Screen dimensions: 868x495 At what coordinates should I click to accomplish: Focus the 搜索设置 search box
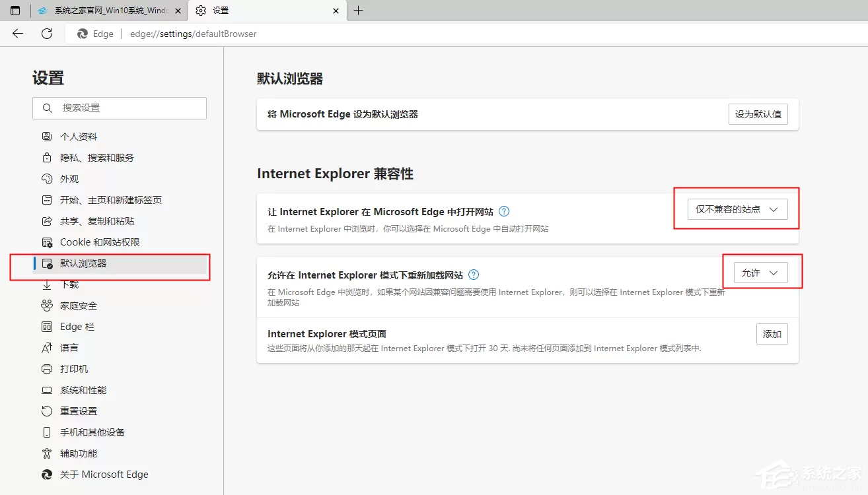(x=120, y=108)
